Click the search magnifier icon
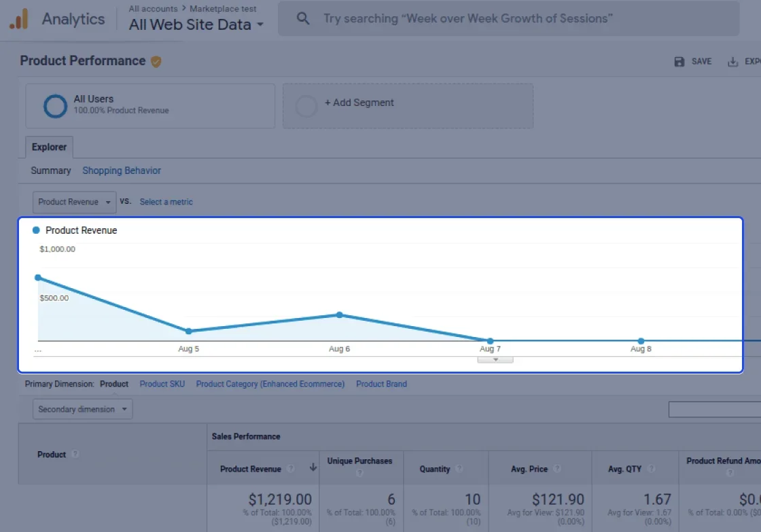 [303, 18]
